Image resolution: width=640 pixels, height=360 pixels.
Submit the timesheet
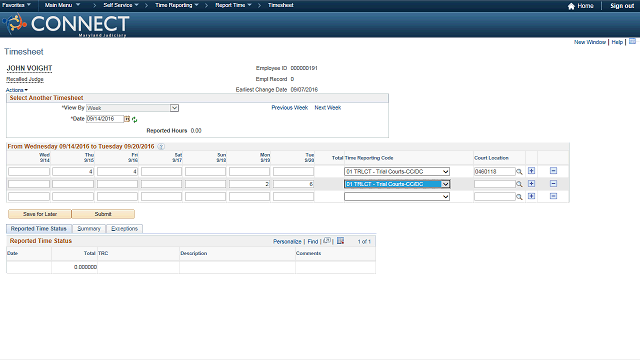pos(103,214)
